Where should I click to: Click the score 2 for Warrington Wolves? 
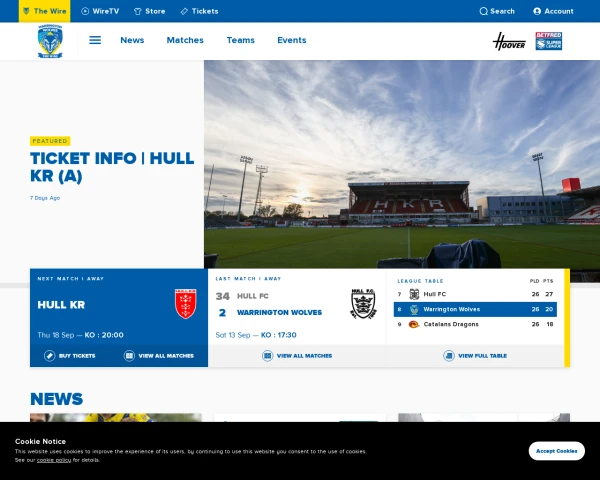[x=222, y=313]
